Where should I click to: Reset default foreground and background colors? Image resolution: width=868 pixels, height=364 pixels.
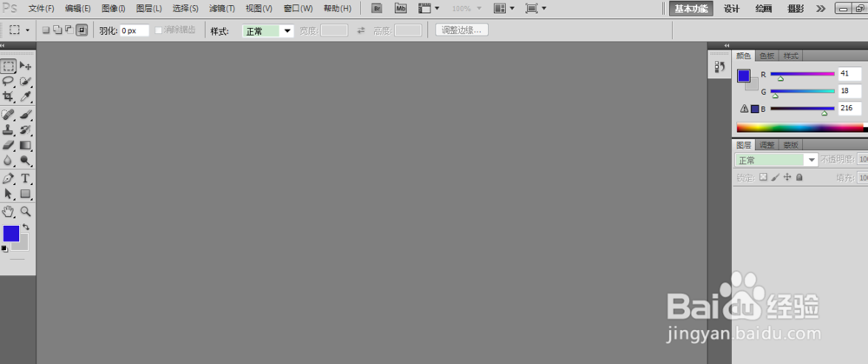point(4,248)
